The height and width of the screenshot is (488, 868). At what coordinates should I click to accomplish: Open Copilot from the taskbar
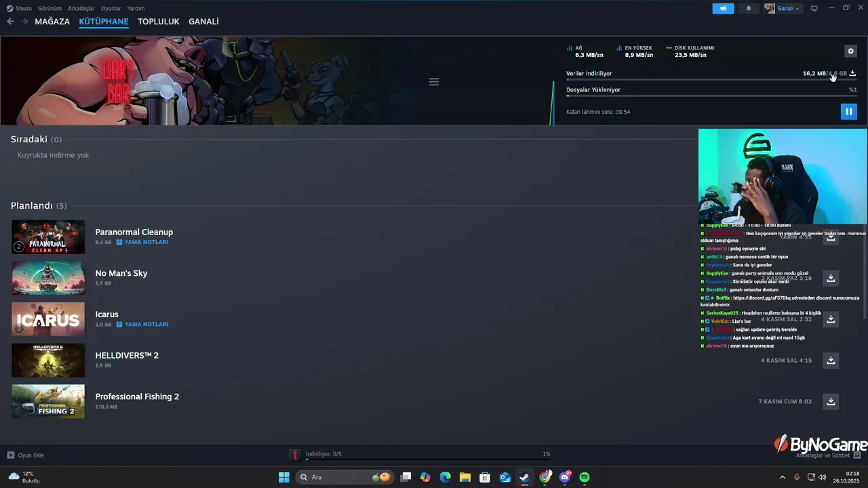[425, 477]
